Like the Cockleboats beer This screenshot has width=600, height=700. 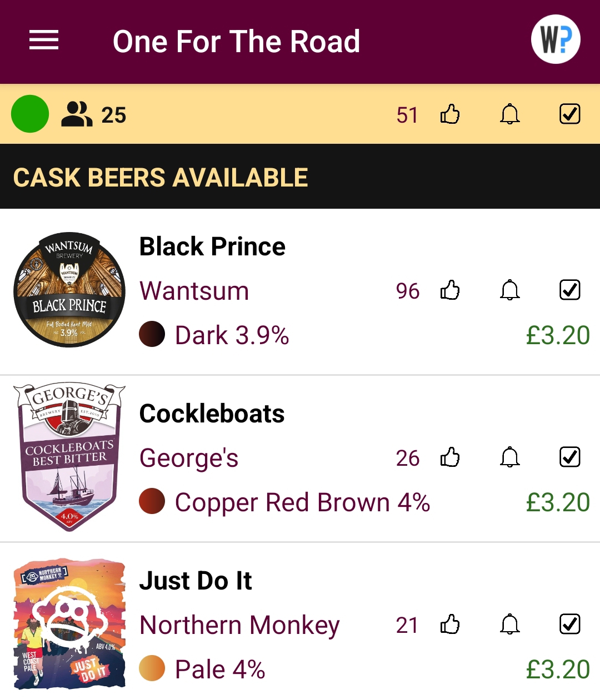[450, 457]
